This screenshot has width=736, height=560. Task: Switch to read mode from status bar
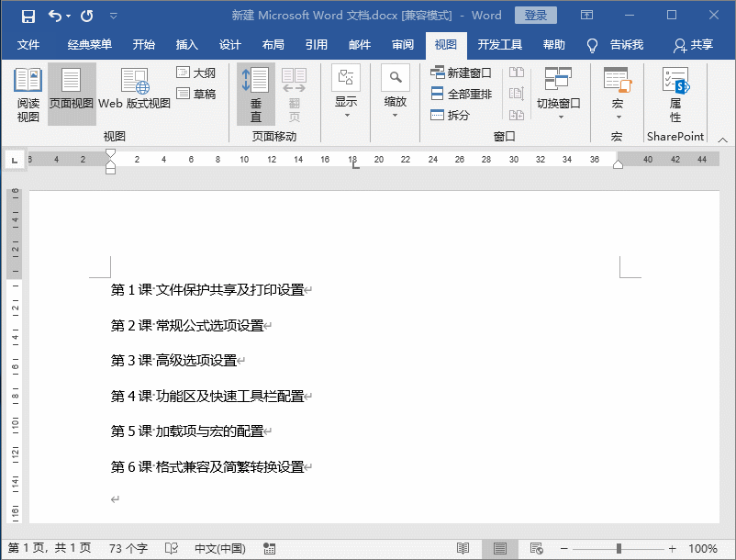point(463,548)
